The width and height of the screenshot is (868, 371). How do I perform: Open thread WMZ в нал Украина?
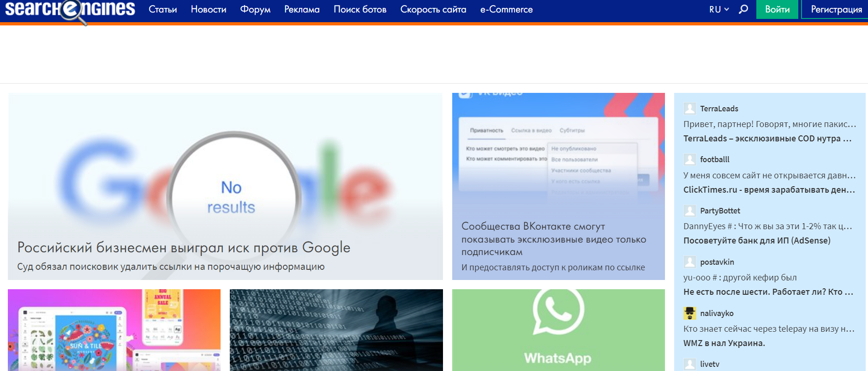[724, 343]
